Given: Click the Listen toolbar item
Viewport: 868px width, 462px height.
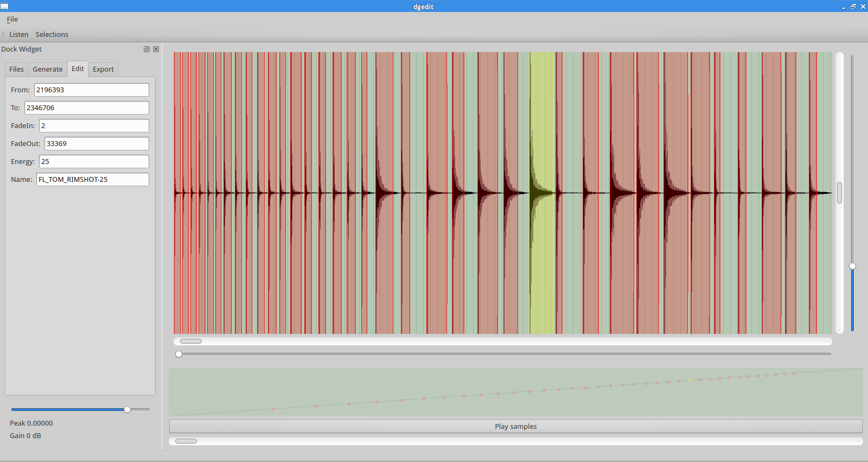Looking at the screenshot, I should [19, 34].
